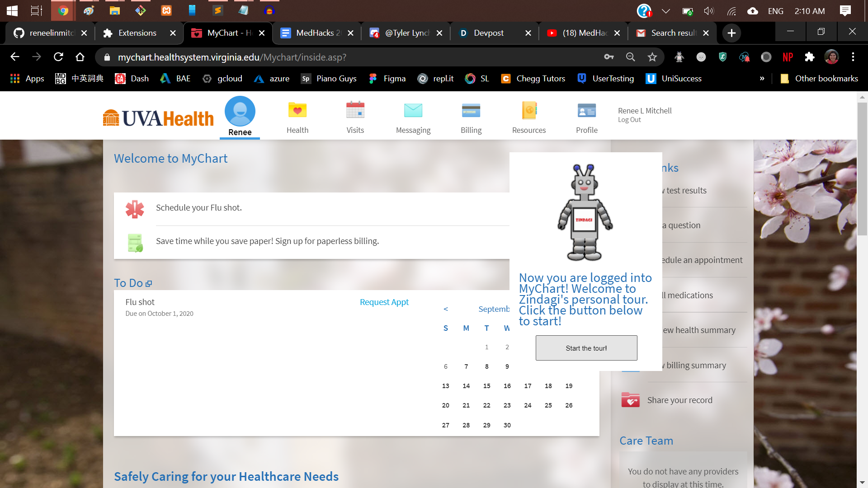Click the Request Appt link
Image resolution: width=868 pixels, height=488 pixels.
coord(384,302)
